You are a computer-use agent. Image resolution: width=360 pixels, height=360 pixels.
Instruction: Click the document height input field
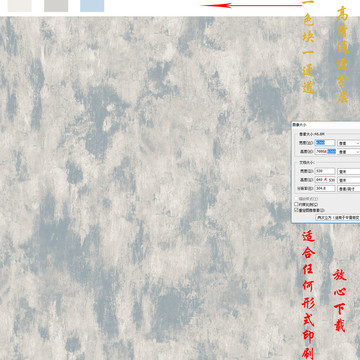(325, 180)
